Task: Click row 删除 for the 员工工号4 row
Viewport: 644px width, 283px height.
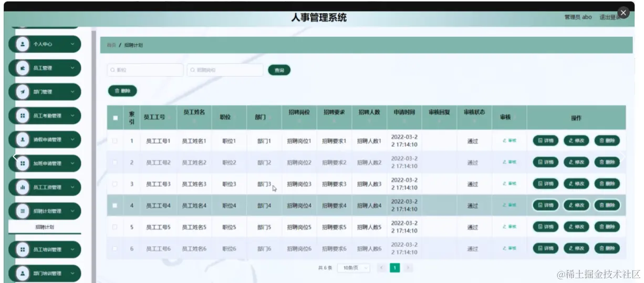Action: tap(607, 205)
